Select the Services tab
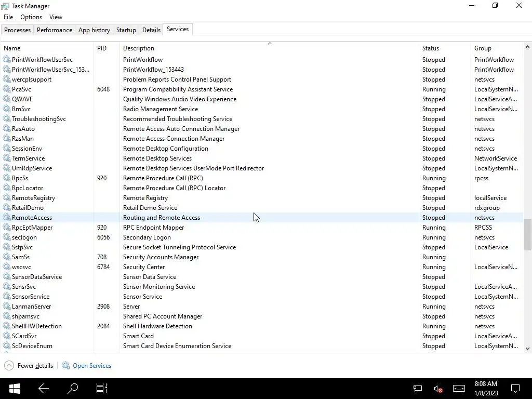This screenshot has width=532, height=399. (x=178, y=29)
